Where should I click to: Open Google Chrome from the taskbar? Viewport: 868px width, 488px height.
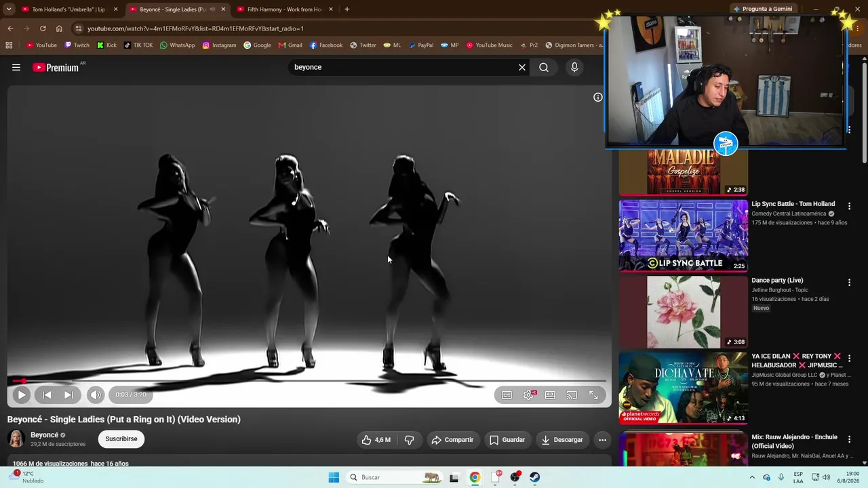click(475, 477)
